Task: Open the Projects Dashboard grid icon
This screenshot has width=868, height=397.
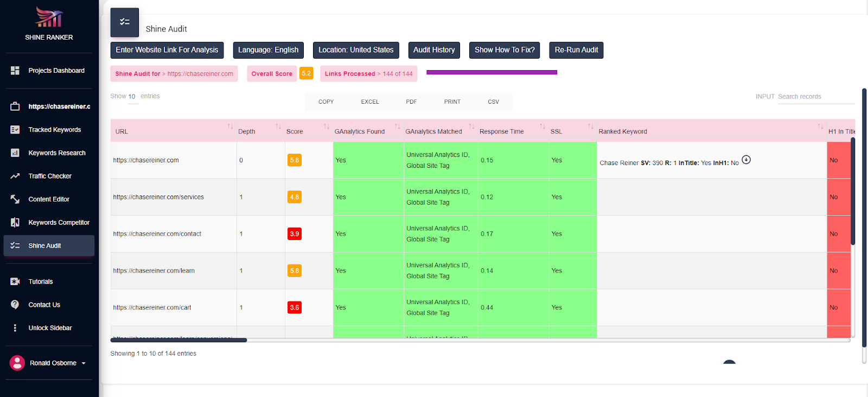Action: pos(15,71)
